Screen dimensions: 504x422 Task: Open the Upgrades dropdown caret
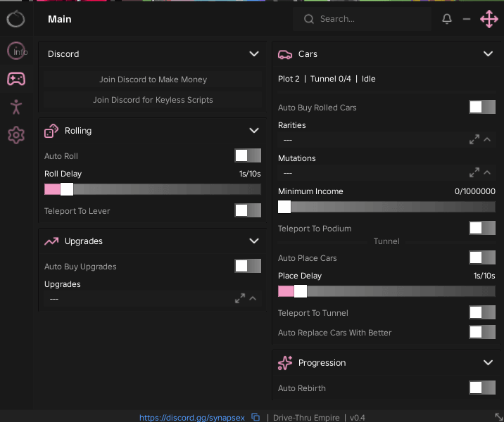click(253, 298)
